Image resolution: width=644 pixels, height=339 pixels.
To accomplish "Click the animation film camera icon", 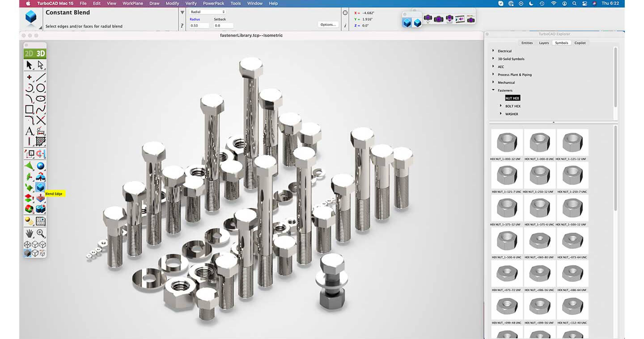I will coord(460,19).
